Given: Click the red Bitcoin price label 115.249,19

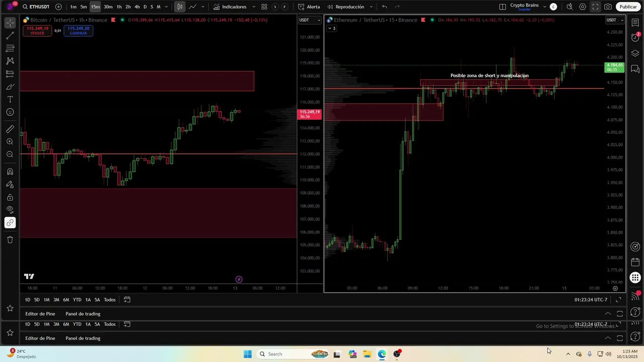Looking at the screenshot, I should 309,114.
